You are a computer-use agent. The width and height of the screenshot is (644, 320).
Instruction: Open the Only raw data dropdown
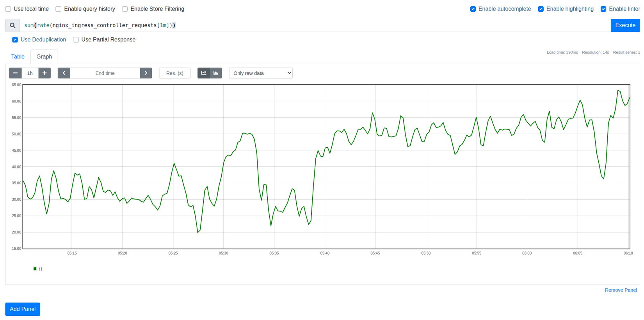[261, 73]
